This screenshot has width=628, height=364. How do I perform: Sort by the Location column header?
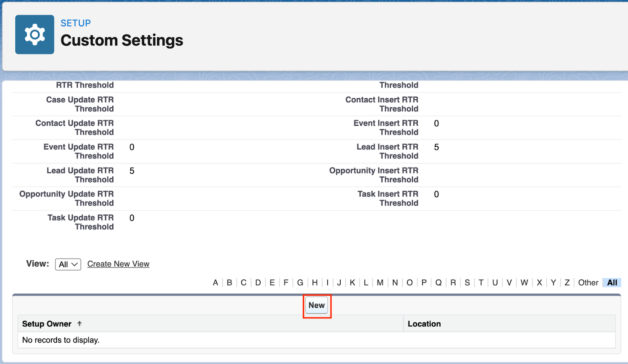coord(424,324)
